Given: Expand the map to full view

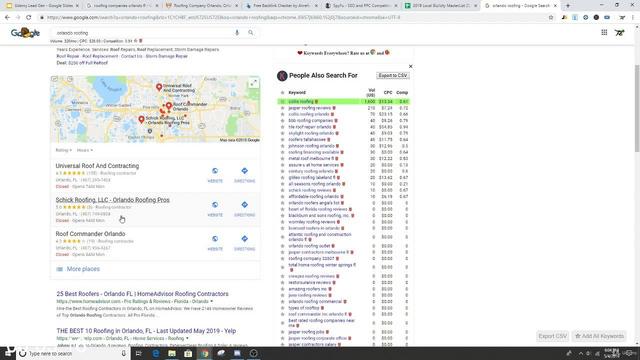Looking at the screenshot, I should [x=253, y=83].
